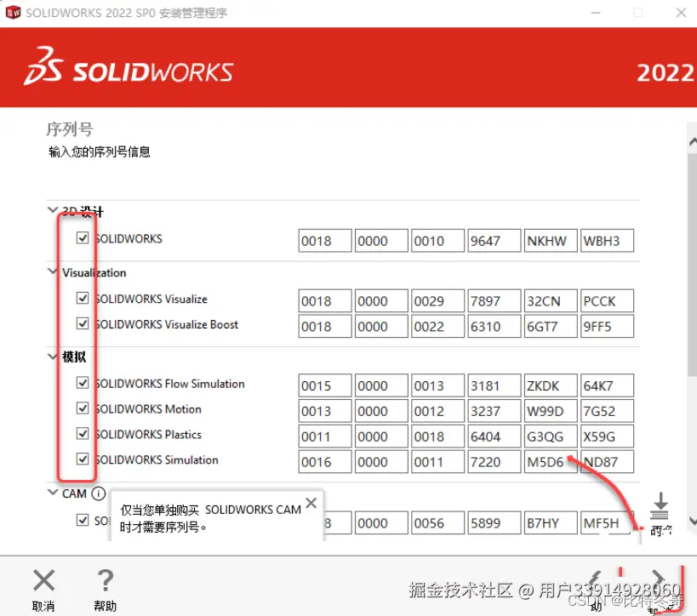Collapse the Visualization section
The width and height of the screenshot is (697, 616).
tap(53, 271)
